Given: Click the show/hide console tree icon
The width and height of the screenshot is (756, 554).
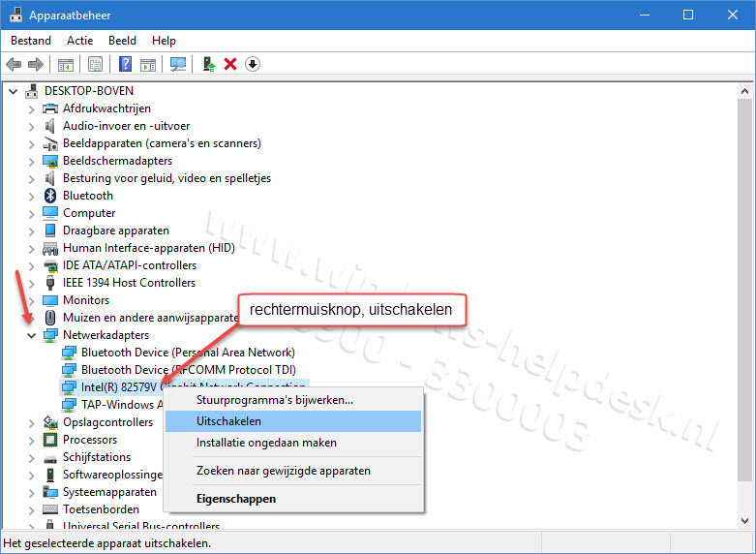Looking at the screenshot, I should point(66,64).
